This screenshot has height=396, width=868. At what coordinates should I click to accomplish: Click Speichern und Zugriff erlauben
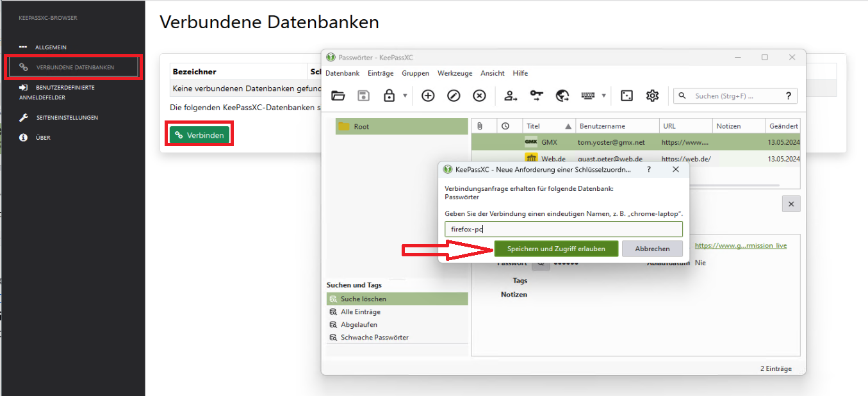coord(556,249)
